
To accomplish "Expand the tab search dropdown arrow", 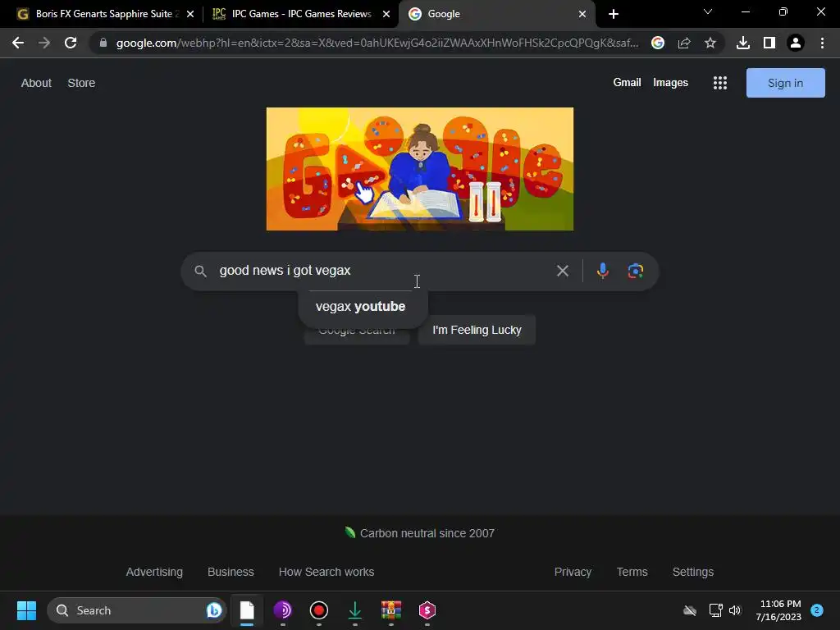I will tap(708, 11).
